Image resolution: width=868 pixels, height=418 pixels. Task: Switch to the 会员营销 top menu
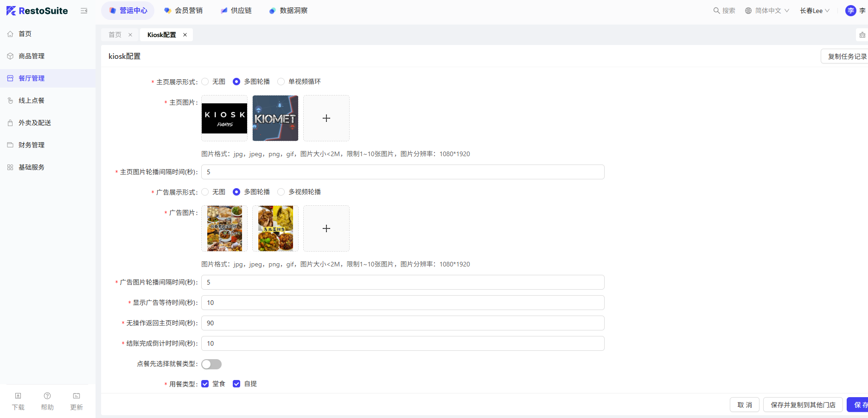pos(184,11)
